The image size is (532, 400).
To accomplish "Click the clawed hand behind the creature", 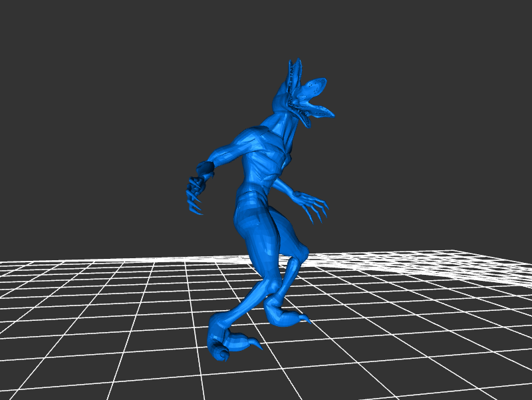I will pos(196,195).
